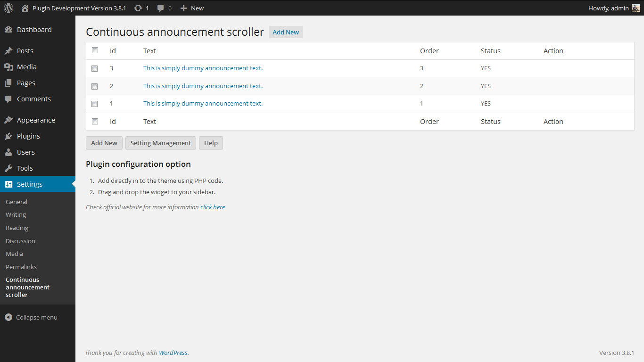Image resolution: width=644 pixels, height=362 pixels.
Task: Open Reading settings submenu
Action: coord(17,228)
